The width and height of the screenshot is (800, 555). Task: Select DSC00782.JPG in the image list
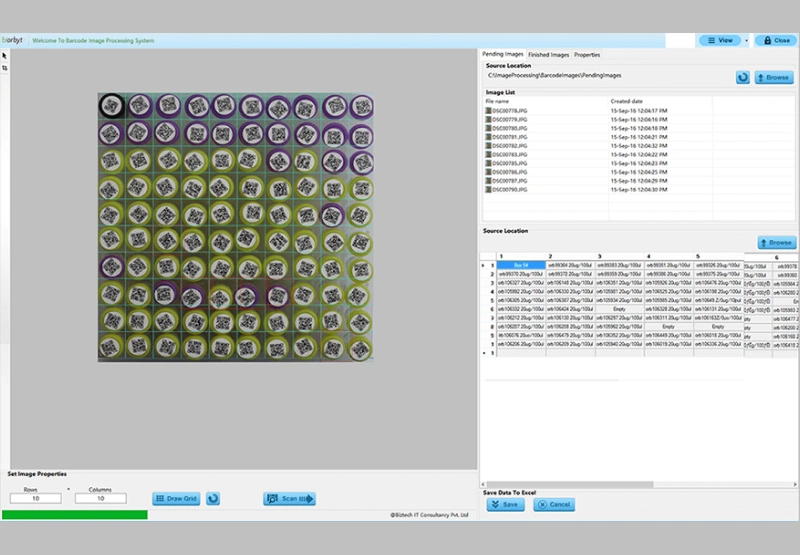(x=510, y=145)
